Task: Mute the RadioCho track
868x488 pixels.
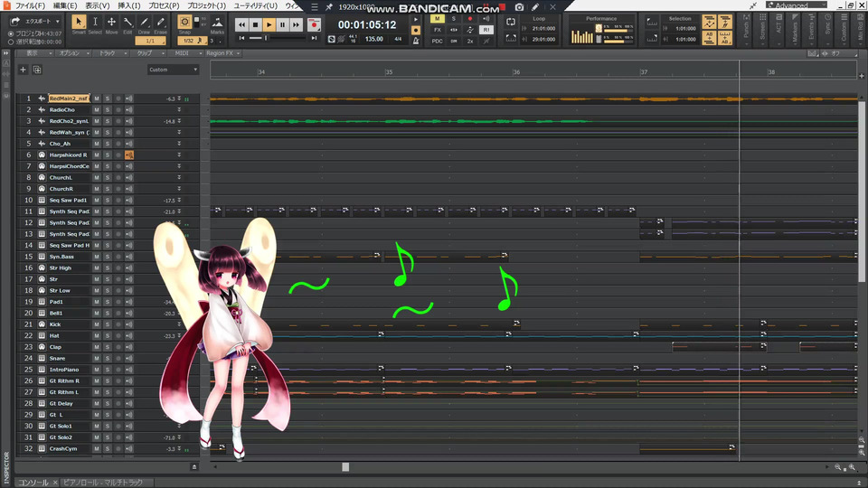Action: [x=97, y=110]
